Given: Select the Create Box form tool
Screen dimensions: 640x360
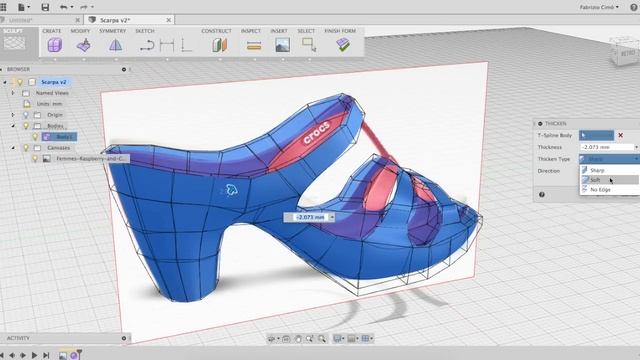Looking at the screenshot, I should tap(55, 45).
